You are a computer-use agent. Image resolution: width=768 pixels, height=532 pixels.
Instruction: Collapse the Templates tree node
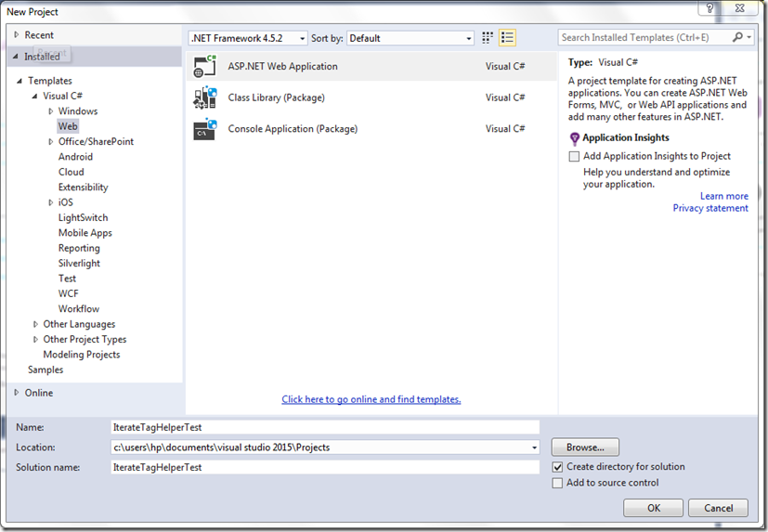20,81
